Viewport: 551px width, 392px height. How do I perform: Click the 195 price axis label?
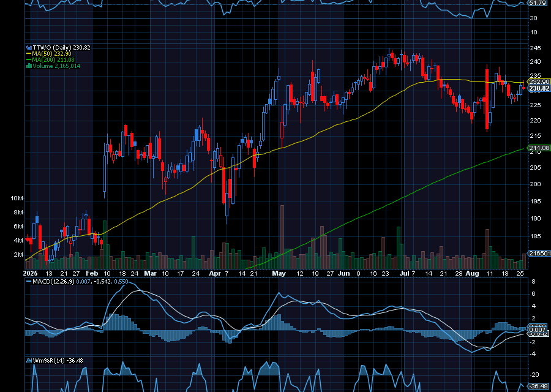pyautogui.click(x=535, y=202)
